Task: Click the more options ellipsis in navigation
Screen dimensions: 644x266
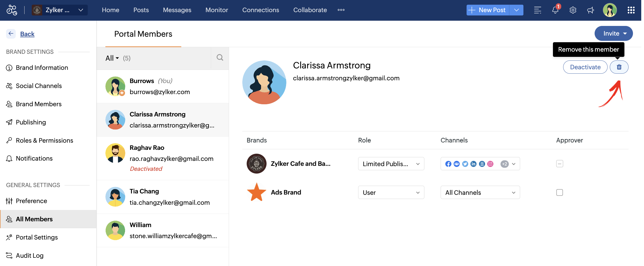Action: point(341,10)
